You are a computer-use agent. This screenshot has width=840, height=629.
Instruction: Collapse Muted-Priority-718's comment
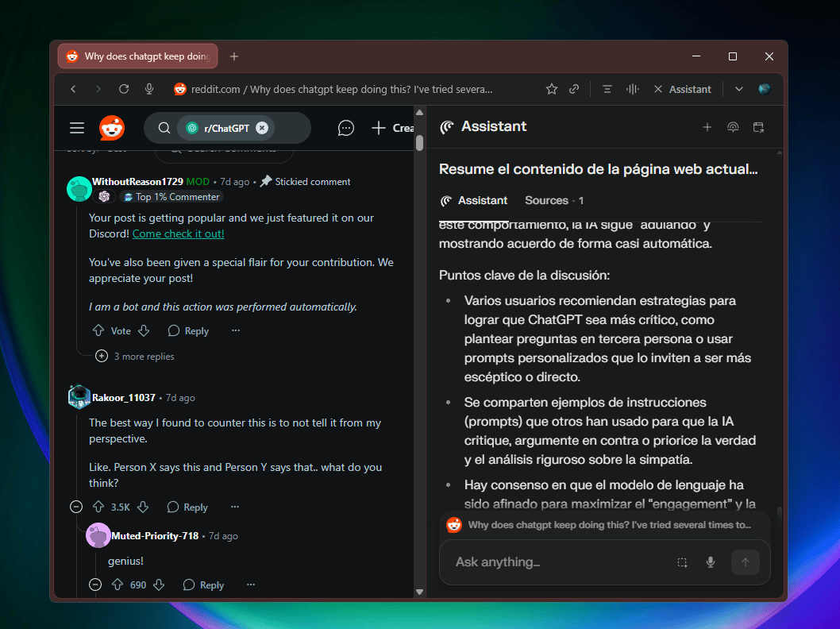[x=95, y=585]
